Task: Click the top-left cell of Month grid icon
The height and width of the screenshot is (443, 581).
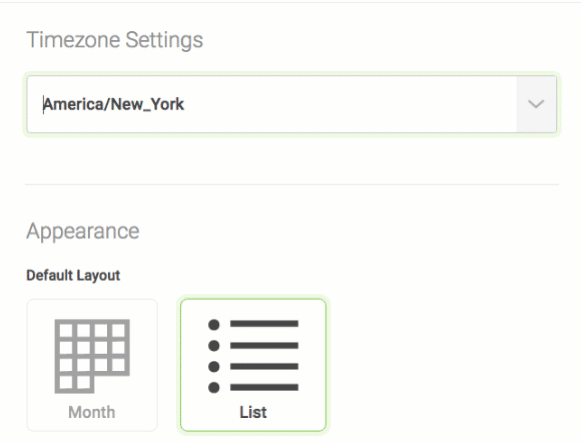Action: (x=66, y=330)
